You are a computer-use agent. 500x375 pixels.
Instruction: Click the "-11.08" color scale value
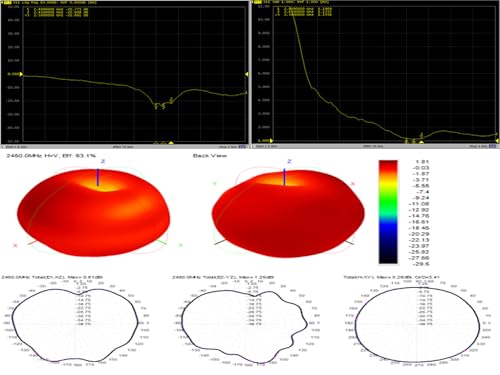(x=420, y=204)
